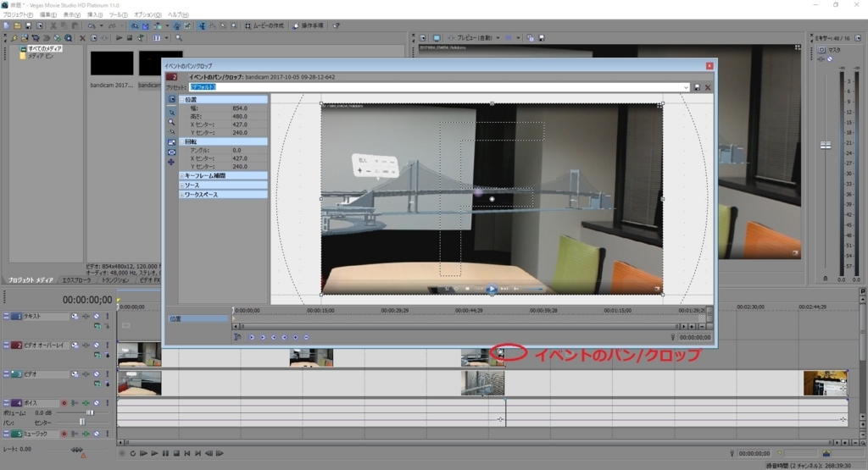Click the Open folder icon in main toolbar

coord(17,25)
